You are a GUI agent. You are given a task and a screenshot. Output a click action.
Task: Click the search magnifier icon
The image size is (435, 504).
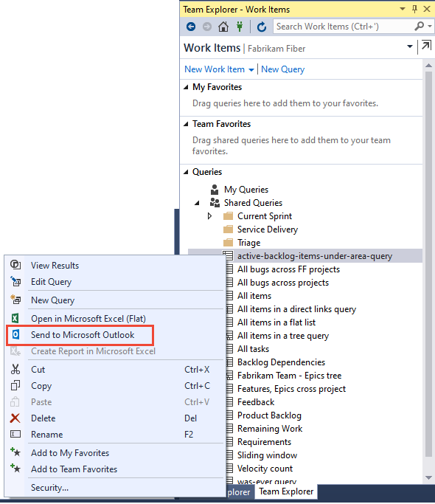[x=419, y=26]
